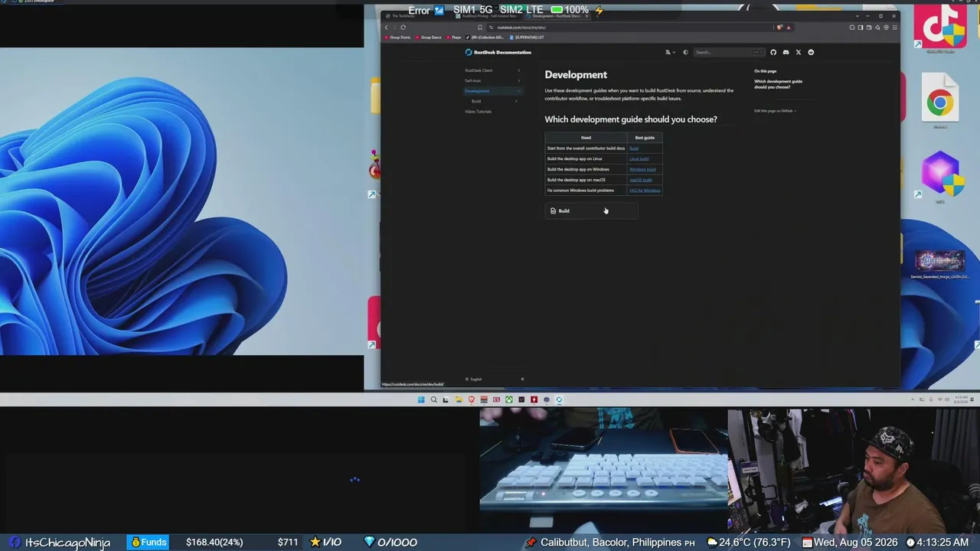The width and height of the screenshot is (980, 551).
Task: Open the Windows Start menu
Action: click(421, 399)
